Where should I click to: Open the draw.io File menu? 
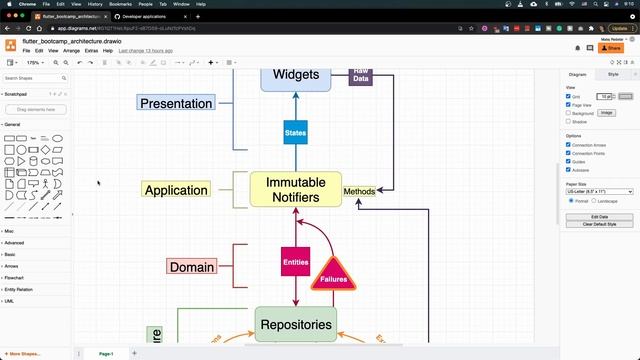click(26, 51)
